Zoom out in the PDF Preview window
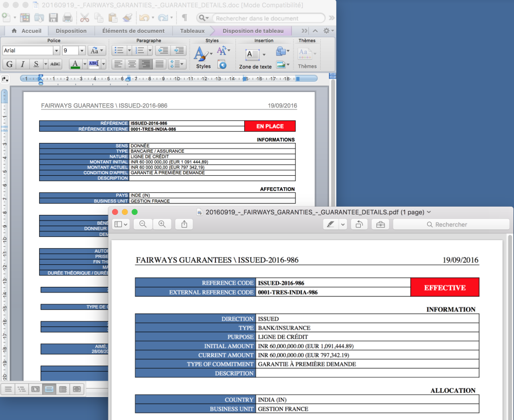Viewport: 514px width, 420px height. (x=143, y=224)
